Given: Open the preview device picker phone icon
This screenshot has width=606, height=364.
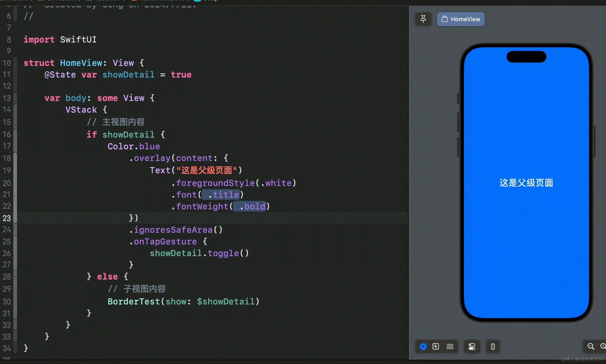Looking at the screenshot, I should [x=493, y=346].
